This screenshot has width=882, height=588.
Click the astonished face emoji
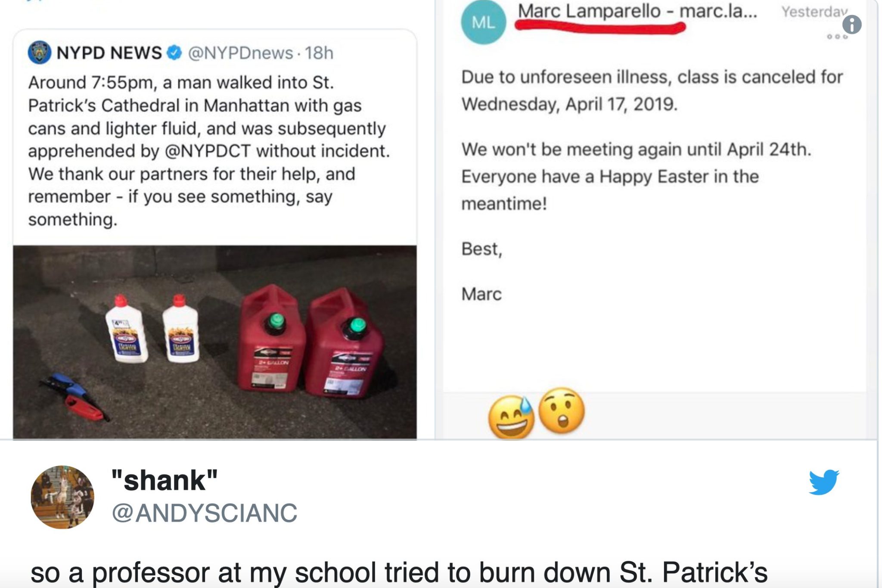pos(562,410)
